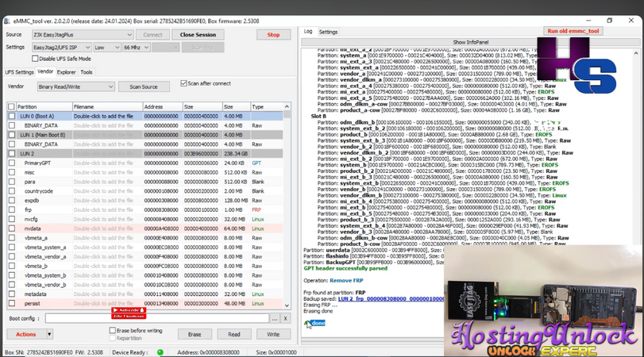644x357 pixels.
Task: Open the Settings tab beside Log
Action: (328, 32)
